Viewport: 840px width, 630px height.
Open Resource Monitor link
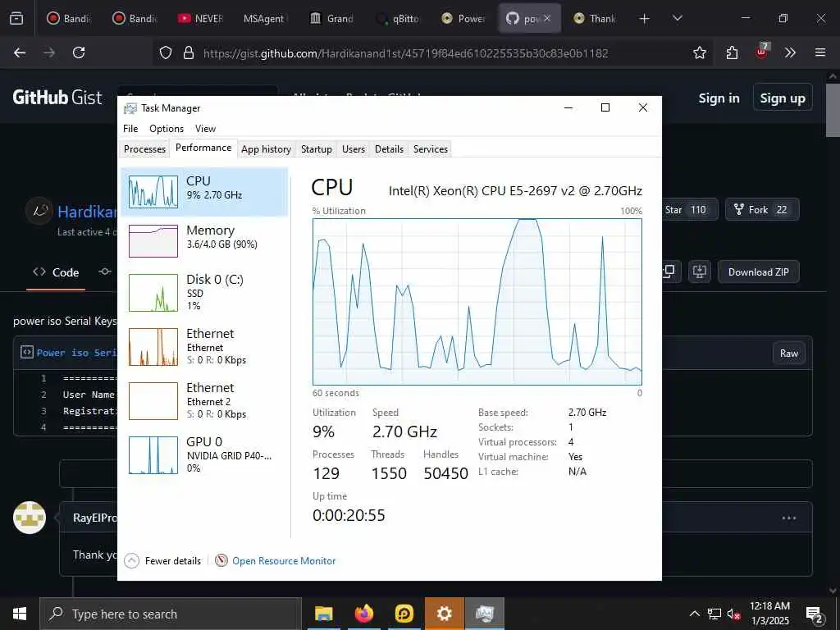pos(284,561)
